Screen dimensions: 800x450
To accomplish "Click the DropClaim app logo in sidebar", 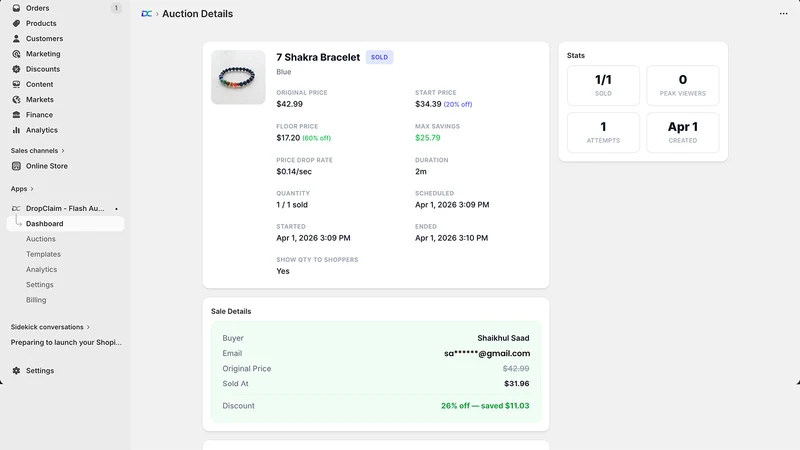I will [x=16, y=209].
